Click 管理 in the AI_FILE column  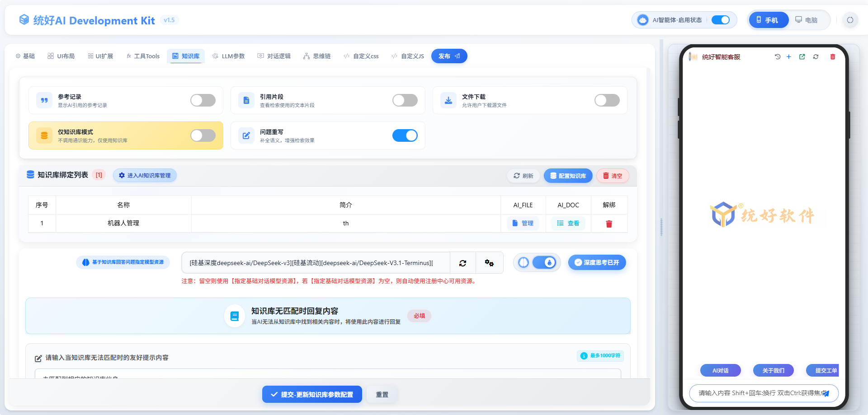point(523,223)
